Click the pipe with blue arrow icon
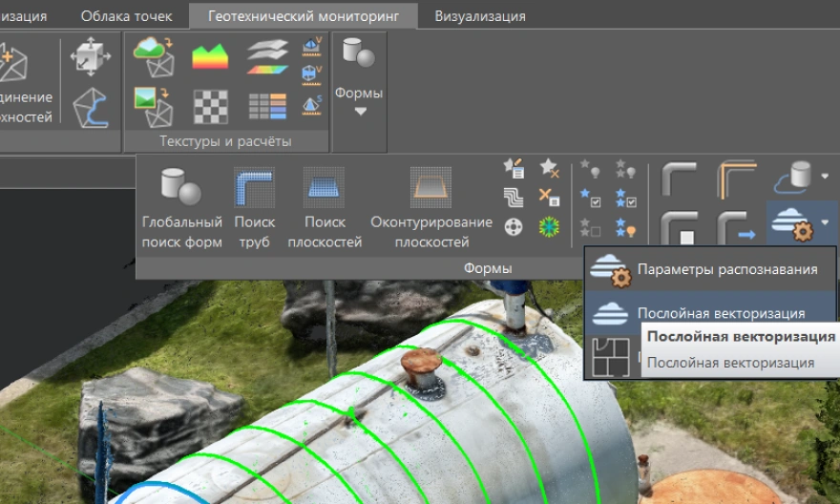This screenshot has width=840, height=504. tap(735, 229)
